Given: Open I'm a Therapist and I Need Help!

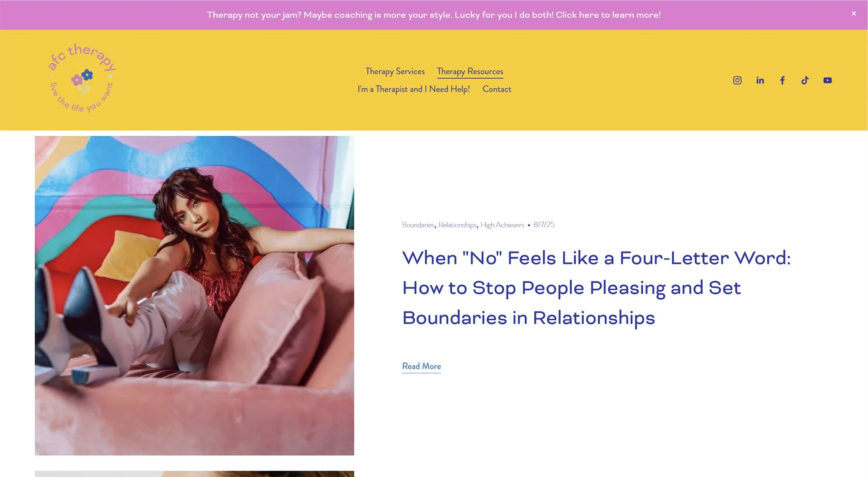Looking at the screenshot, I should click(x=414, y=89).
